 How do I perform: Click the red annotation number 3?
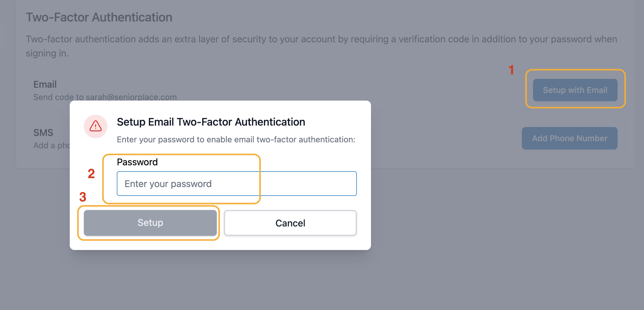point(83,197)
